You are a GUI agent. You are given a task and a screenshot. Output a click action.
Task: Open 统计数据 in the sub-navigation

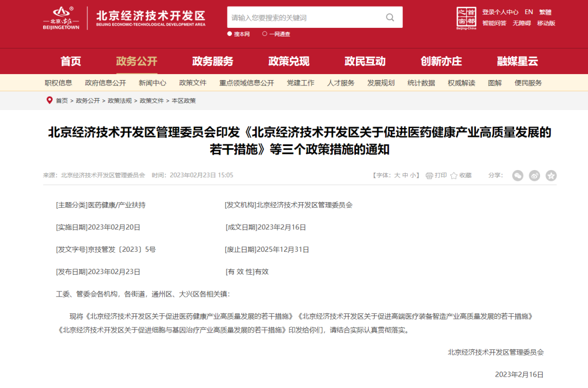pos(421,83)
